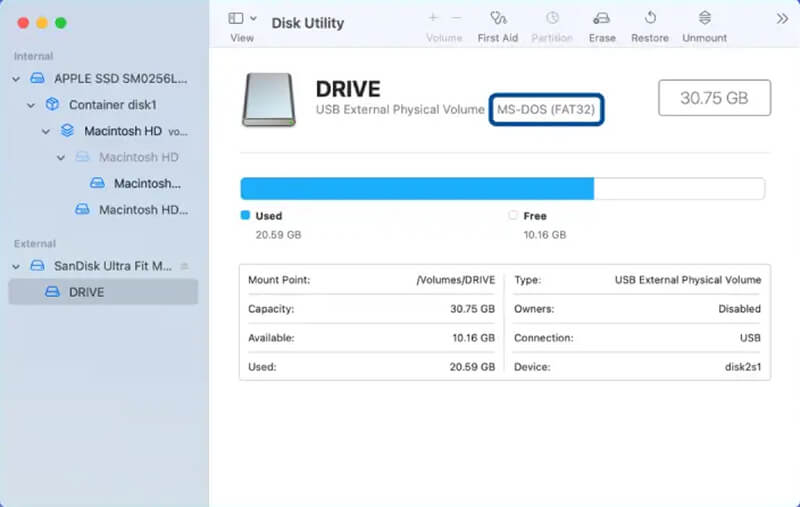Click the blue Used legend swatch
The height and width of the screenshot is (507, 800).
[245, 215]
